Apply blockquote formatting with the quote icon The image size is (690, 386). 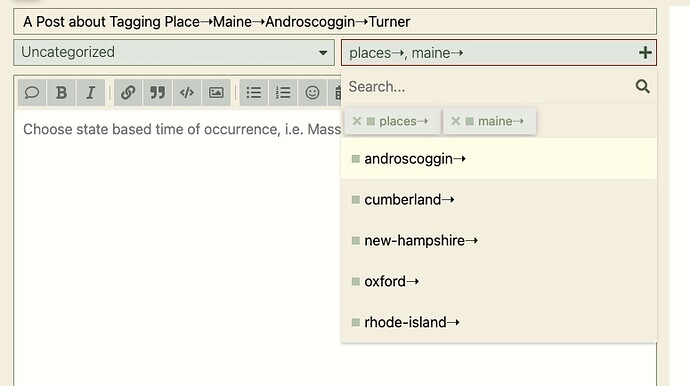158,93
